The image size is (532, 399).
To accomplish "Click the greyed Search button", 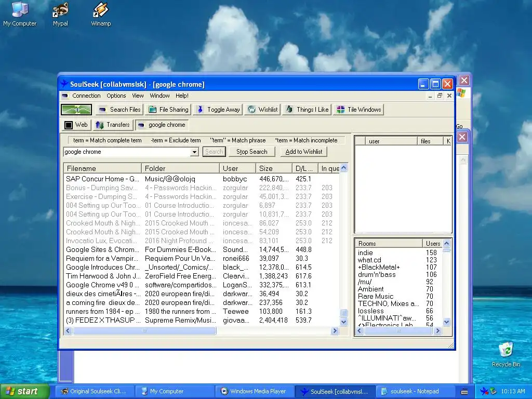I will pyautogui.click(x=214, y=152).
